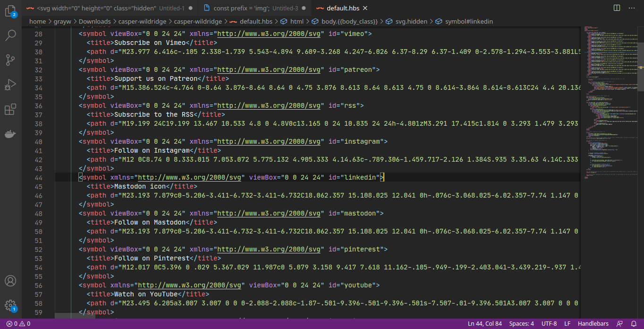The height and width of the screenshot is (329, 644).
Task: Change indentation via Spaces: 4
Action: pos(521,324)
